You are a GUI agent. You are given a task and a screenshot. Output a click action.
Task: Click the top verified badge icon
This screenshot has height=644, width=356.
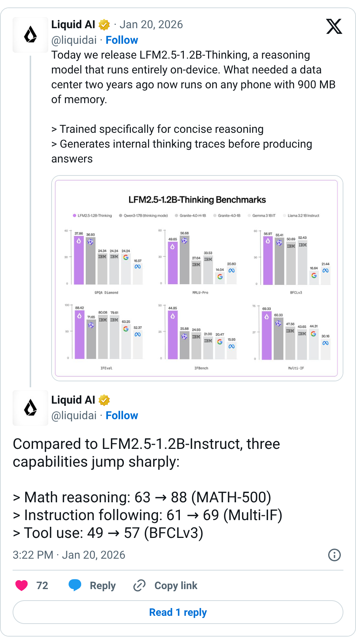pos(104,25)
